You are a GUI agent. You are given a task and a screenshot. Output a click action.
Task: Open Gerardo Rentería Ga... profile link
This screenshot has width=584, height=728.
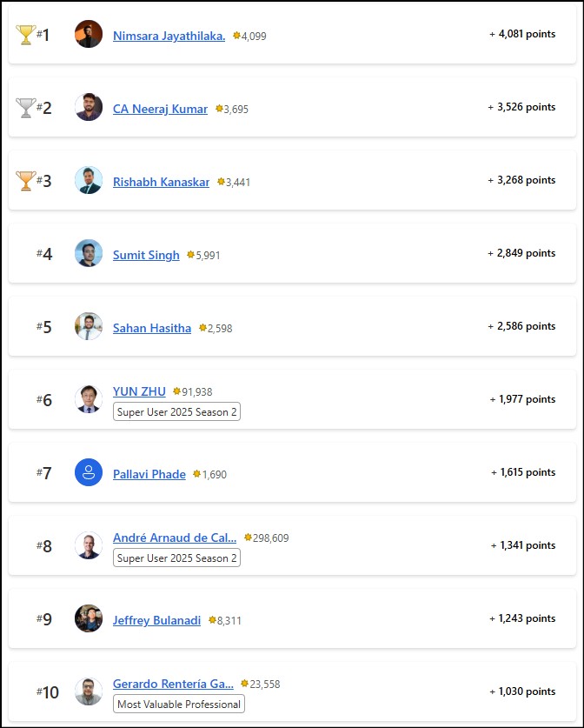click(x=173, y=684)
